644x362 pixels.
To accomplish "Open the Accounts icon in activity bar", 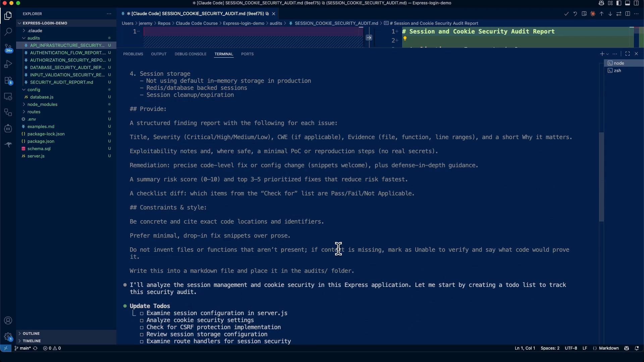I will point(8,320).
